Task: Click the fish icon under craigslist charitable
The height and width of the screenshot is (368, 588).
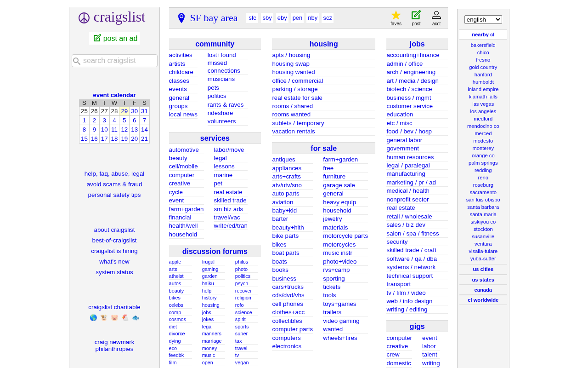Action: click(x=136, y=317)
